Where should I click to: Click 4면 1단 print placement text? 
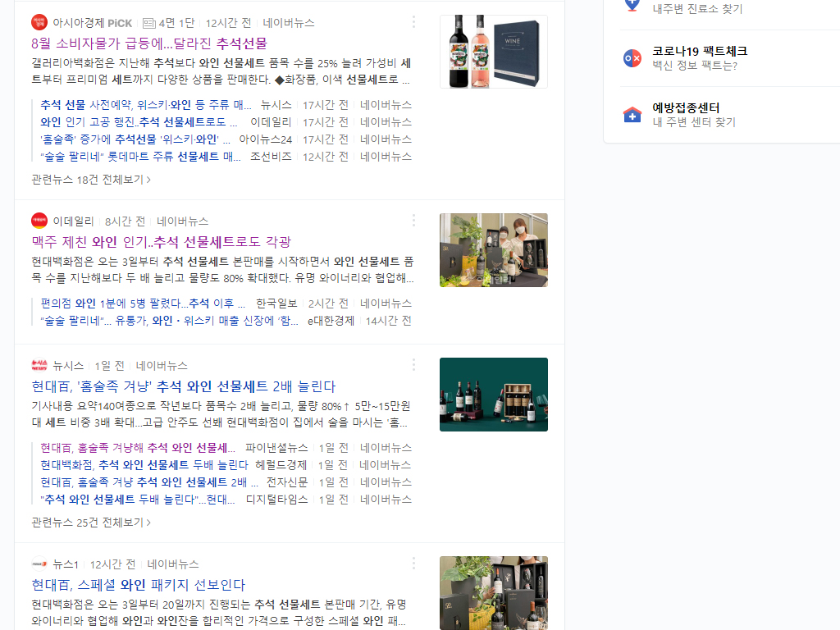point(176,23)
